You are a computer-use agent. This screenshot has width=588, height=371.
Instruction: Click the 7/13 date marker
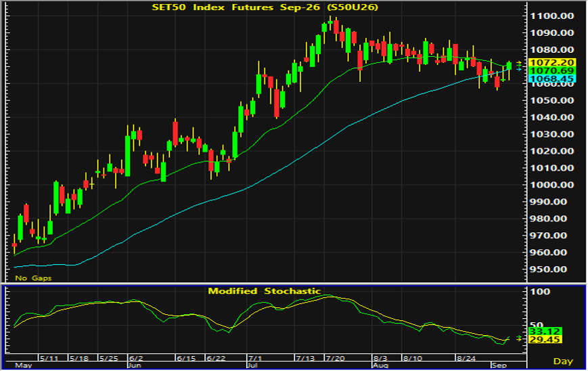305,358
